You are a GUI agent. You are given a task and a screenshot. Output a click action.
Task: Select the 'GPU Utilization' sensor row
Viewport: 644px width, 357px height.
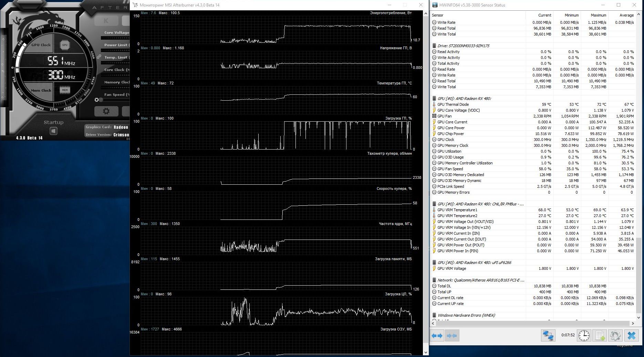coord(532,151)
